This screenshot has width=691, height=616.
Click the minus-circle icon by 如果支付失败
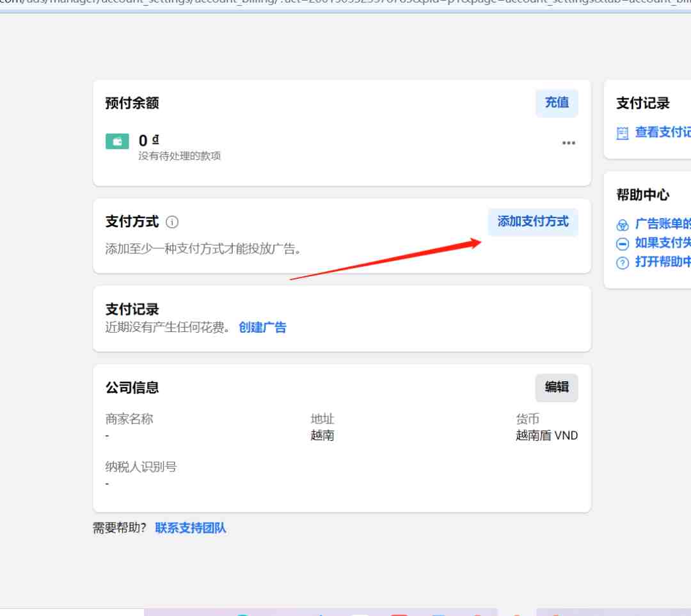coord(623,244)
